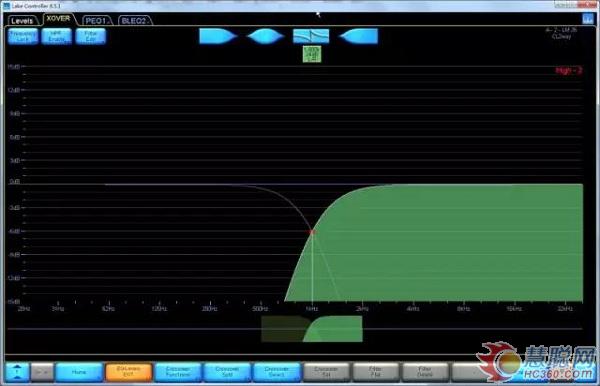The height and width of the screenshot is (386, 600).
Task: Click the blue icon at top-right corner
Action: (587, 19)
